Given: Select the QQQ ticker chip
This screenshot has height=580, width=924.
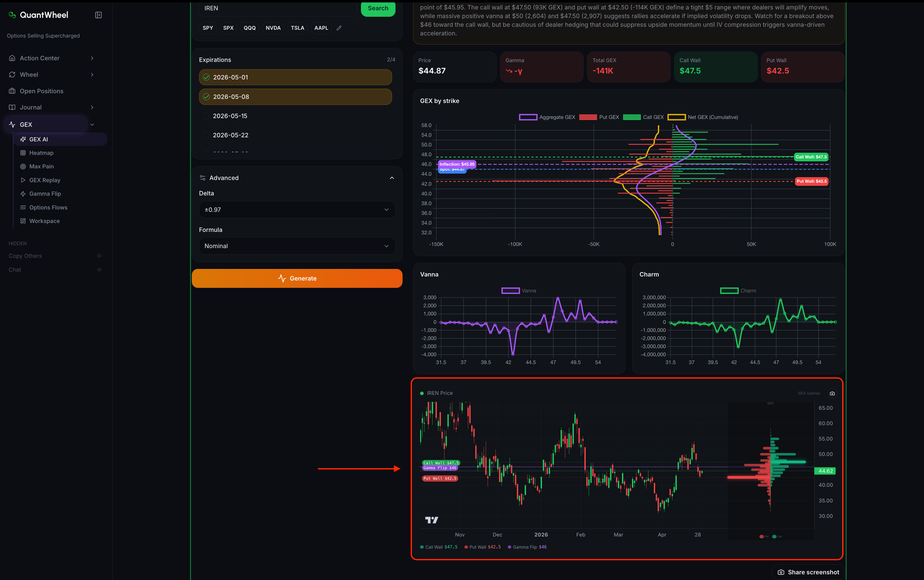Looking at the screenshot, I should coord(250,28).
